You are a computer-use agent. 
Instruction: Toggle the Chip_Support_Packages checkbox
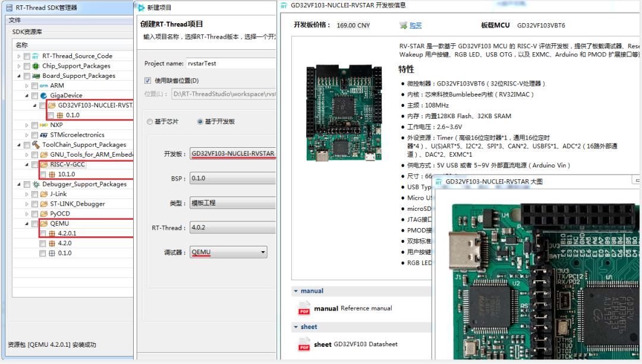tap(27, 66)
